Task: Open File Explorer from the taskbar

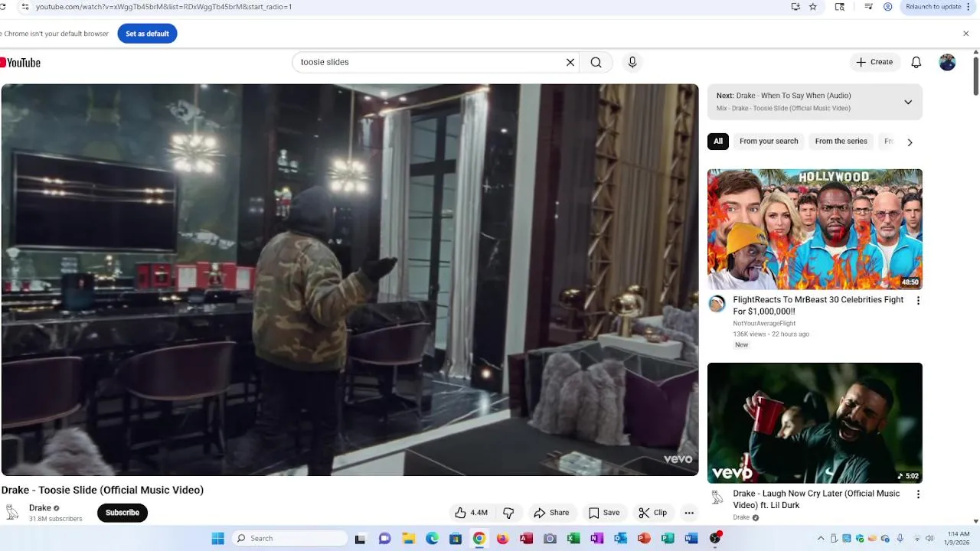Action: click(408, 539)
